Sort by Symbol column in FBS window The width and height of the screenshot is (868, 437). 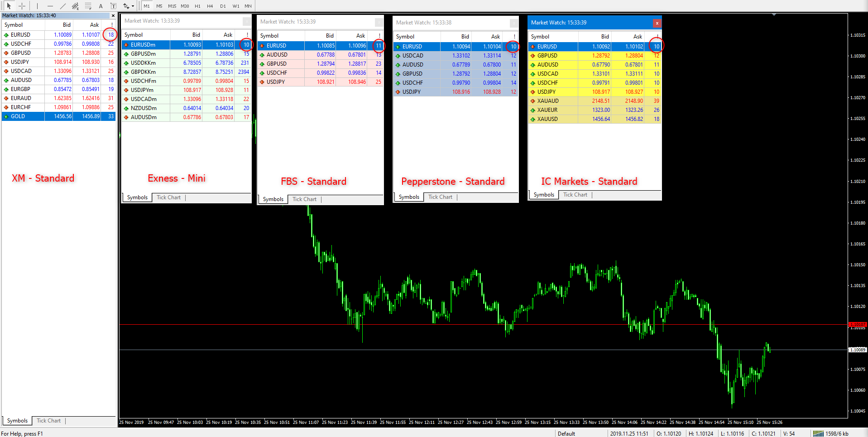[281, 36]
